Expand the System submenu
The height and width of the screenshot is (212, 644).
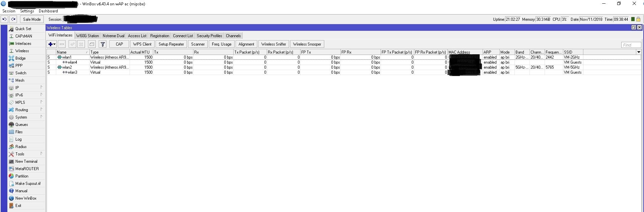[x=26, y=117]
